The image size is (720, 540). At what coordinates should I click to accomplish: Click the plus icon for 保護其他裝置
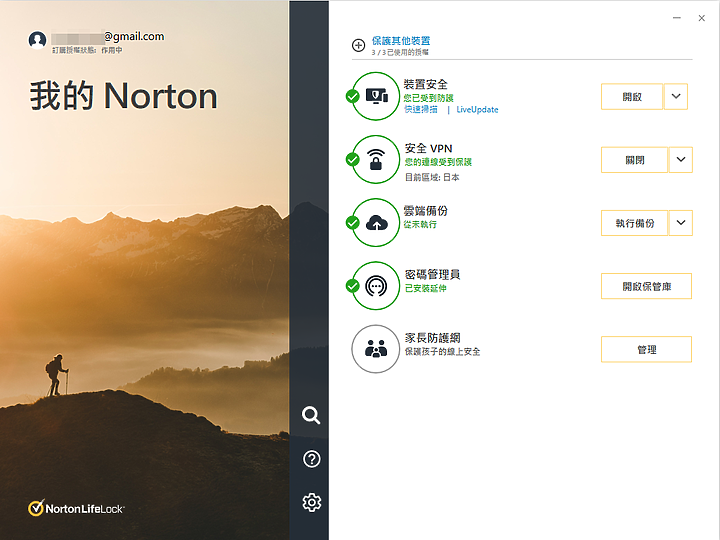(x=359, y=45)
